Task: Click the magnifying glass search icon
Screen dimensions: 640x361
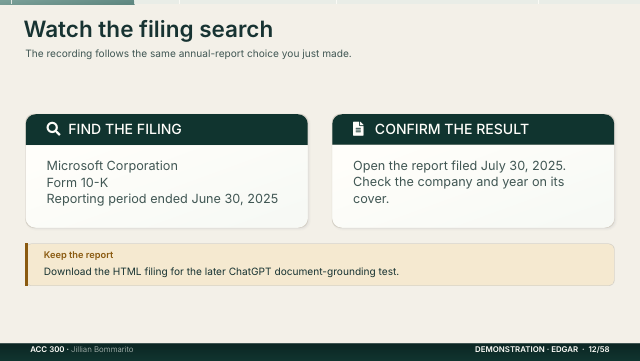Action: coord(53,129)
